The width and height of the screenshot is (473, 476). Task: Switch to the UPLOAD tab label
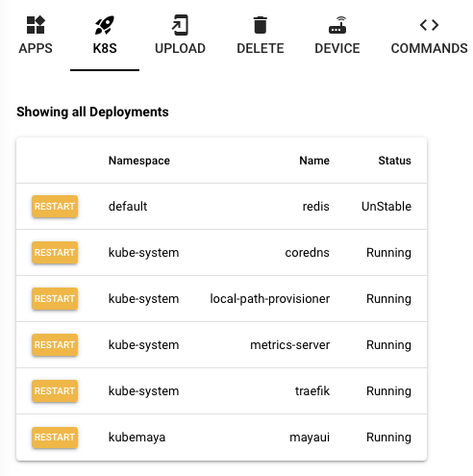[180, 48]
